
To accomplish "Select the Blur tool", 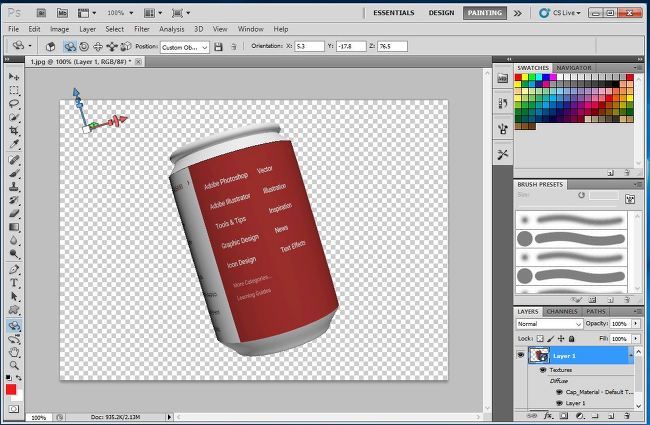I will coord(14,240).
